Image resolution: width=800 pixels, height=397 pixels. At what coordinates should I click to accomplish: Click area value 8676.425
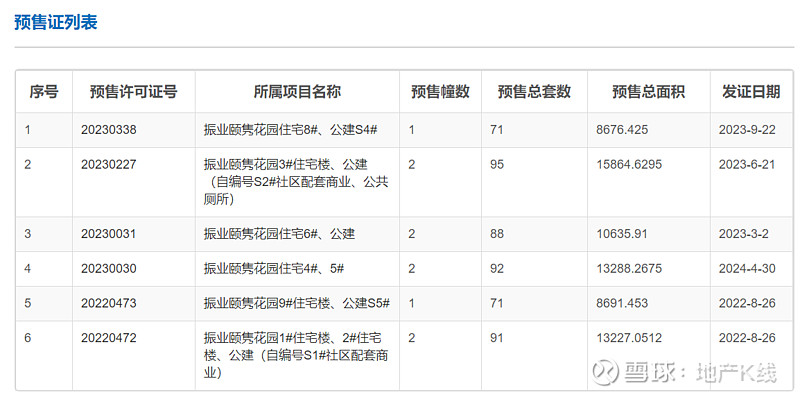(x=622, y=130)
